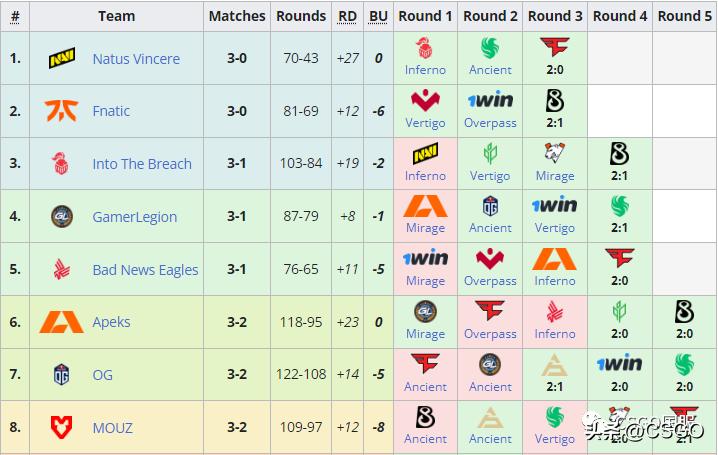Sort by the Rounds column header

click(301, 16)
